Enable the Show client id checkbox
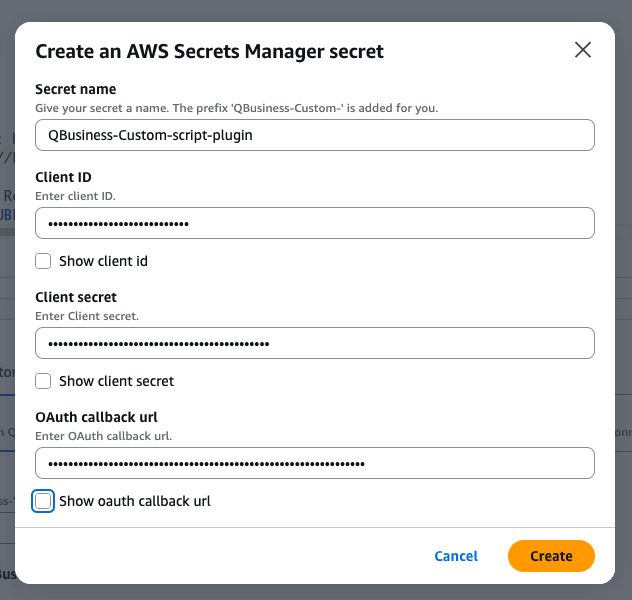Image resolution: width=632 pixels, height=600 pixels. pyautogui.click(x=43, y=261)
